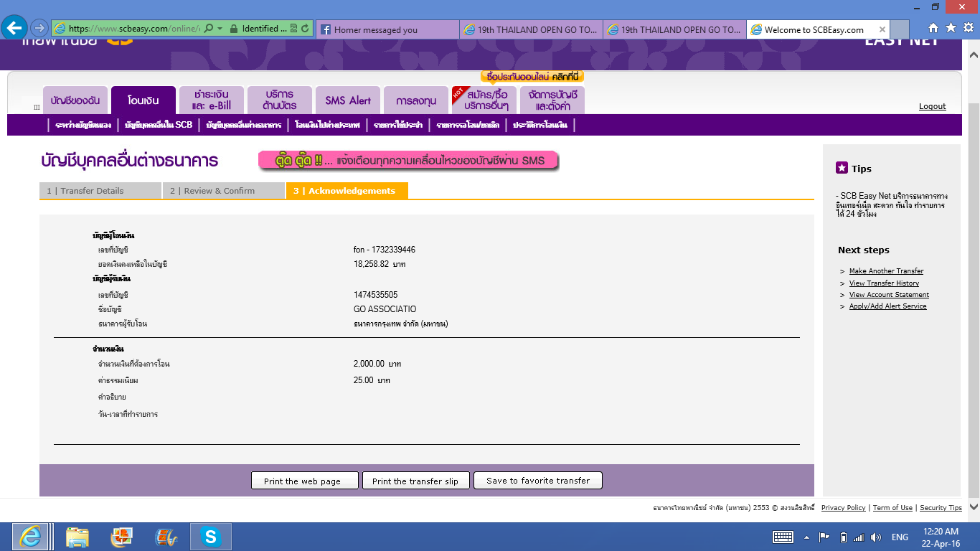
Task: Open the browser home icon
Action: coord(933,28)
